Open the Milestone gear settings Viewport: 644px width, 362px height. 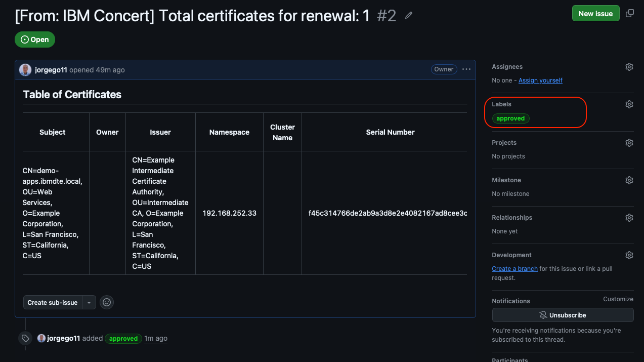(x=629, y=180)
